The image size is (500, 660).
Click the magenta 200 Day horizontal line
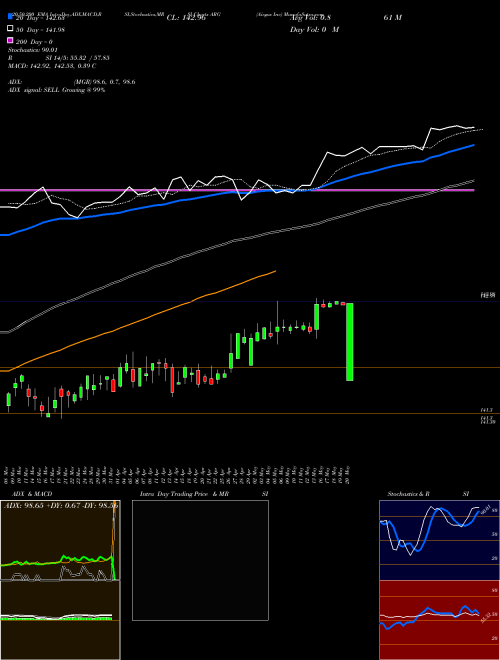click(237, 190)
